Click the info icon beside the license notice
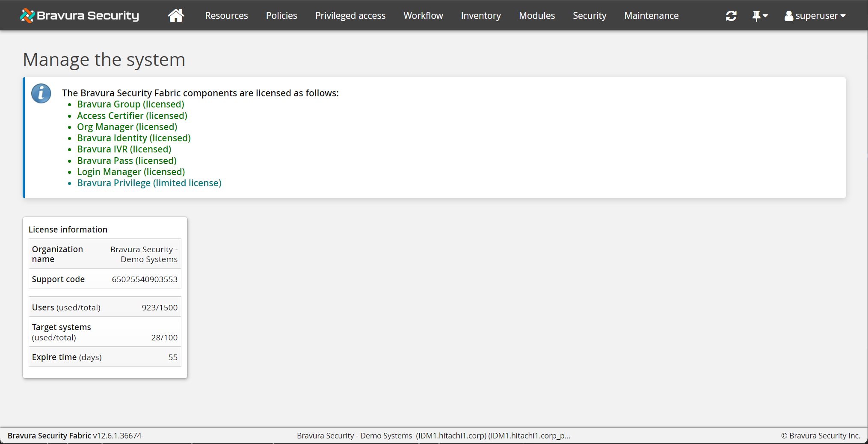The height and width of the screenshot is (444, 868). [x=41, y=93]
